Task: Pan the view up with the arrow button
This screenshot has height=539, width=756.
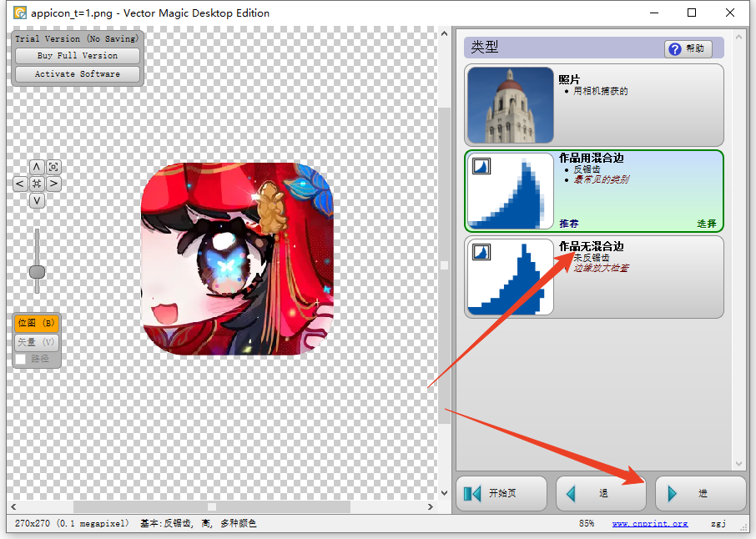Action: (37, 167)
